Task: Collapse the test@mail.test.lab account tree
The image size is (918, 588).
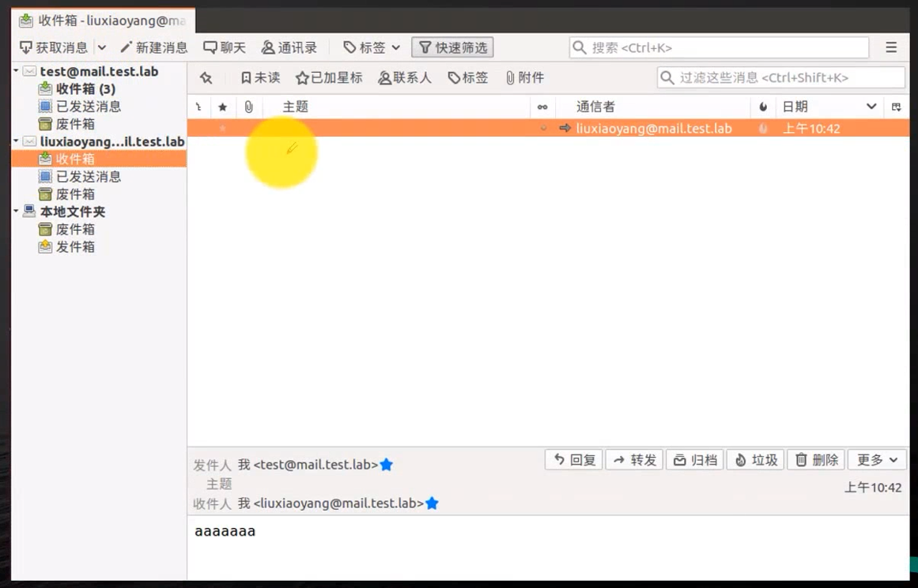Action: (16, 71)
